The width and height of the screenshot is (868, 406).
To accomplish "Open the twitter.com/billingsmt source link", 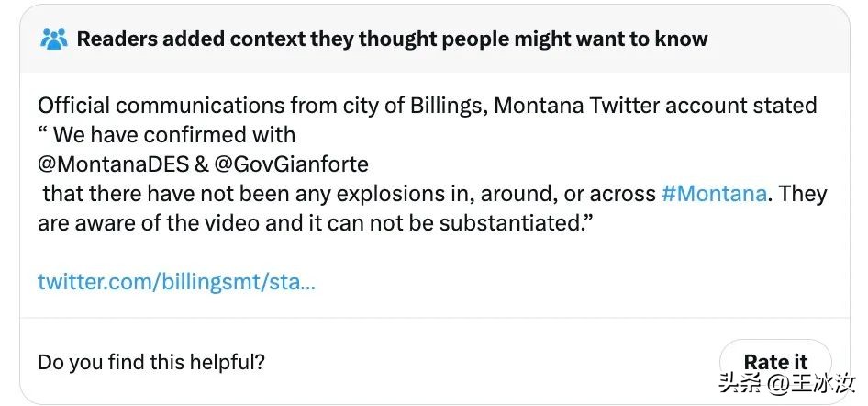I will (176, 281).
